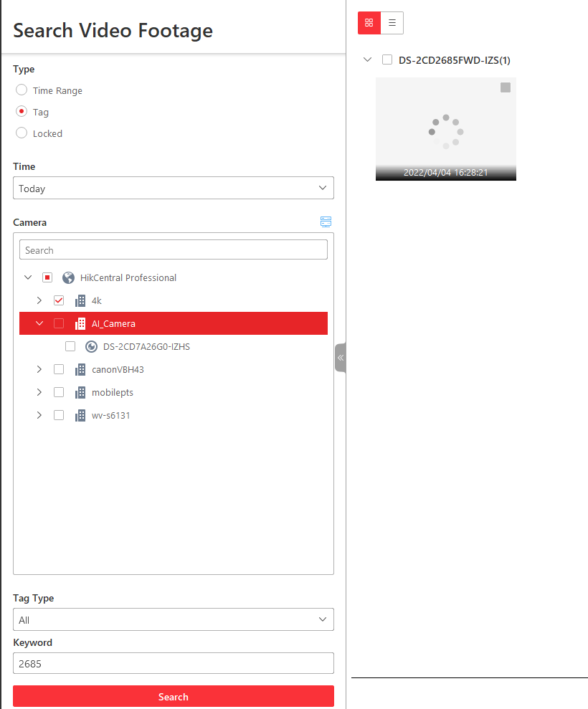Select the Time Range radio button
Image resolution: width=588 pixels, height=709 pixels.
pyautogui.click(x=22, y=90)
